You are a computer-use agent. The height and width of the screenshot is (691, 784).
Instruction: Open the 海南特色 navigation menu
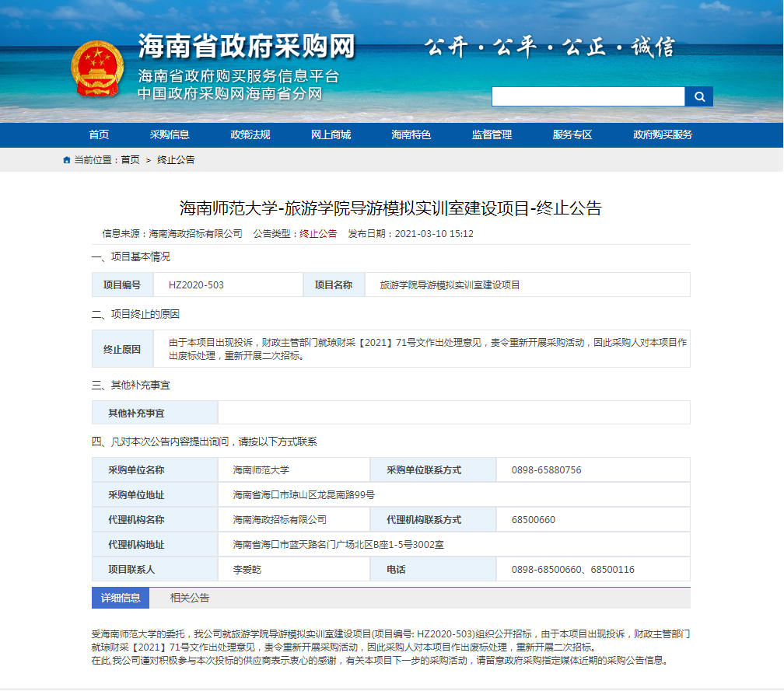(411, 135)
